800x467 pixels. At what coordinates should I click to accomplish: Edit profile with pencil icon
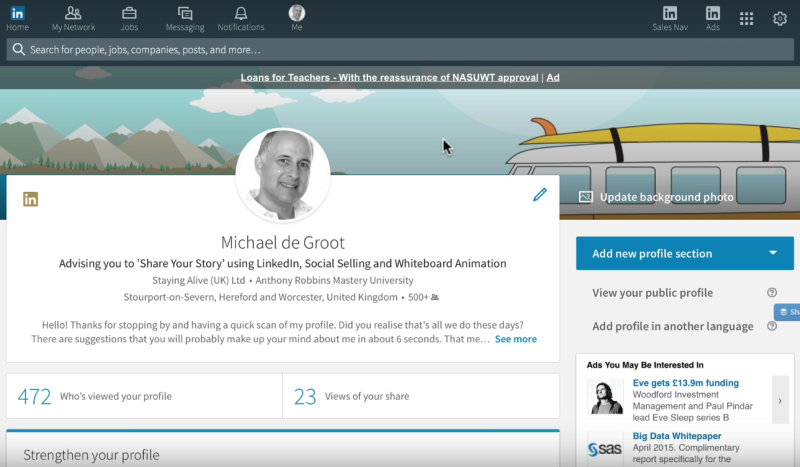tap(540, 194)
